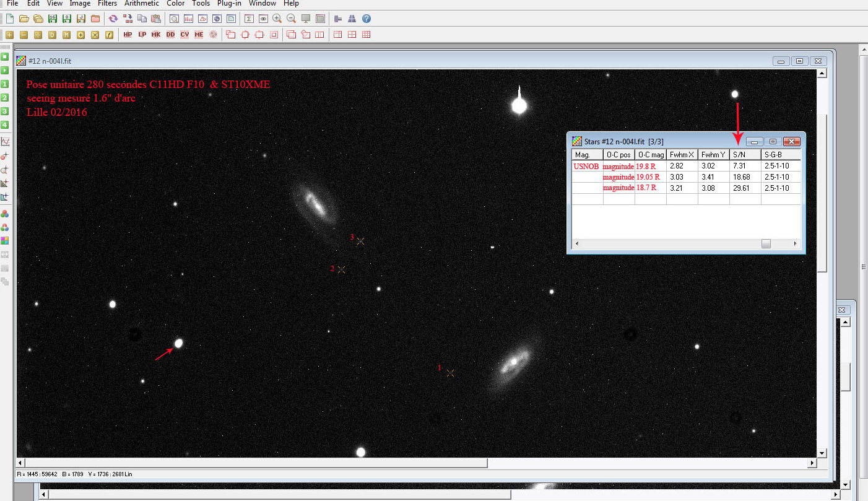Click the MK toolbar button
Image resolution: width=868 pixels, height=501 pixels.
pyautogui.click(x=156, y=35)
